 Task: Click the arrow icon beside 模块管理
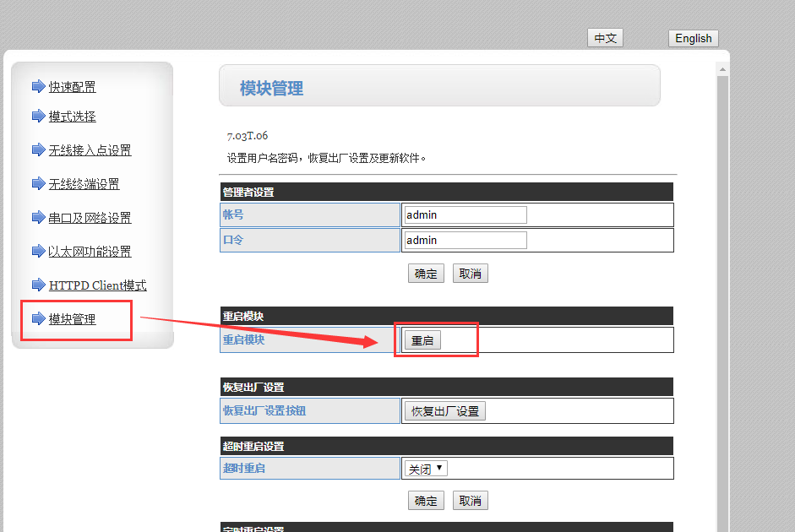(38, 318)
